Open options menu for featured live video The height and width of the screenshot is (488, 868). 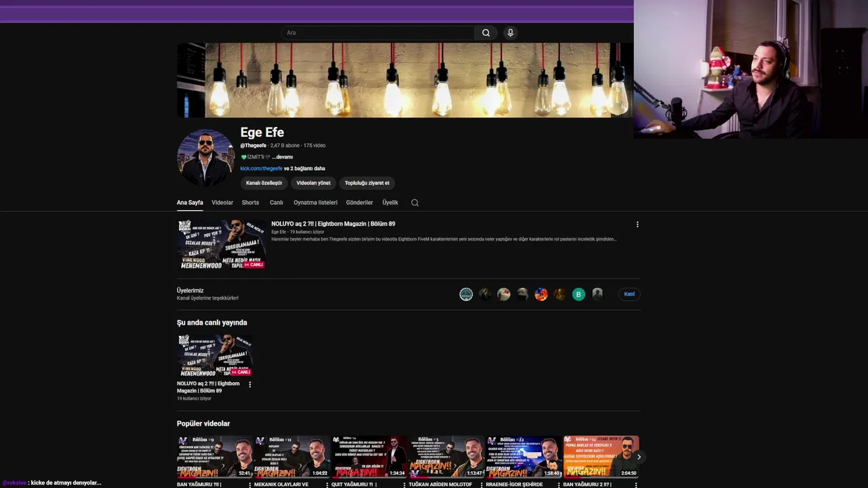pos(637,224)
